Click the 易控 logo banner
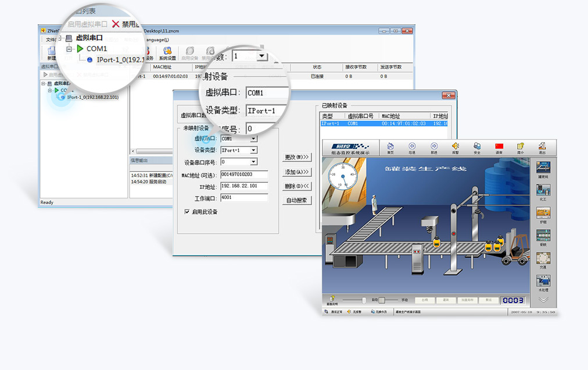 [350, 147]
